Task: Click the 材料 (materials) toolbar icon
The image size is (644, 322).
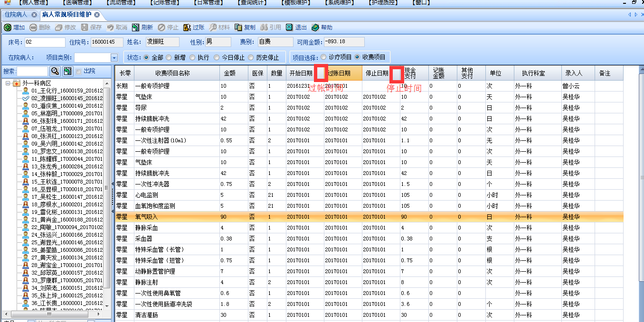Action: coord(213,28)
